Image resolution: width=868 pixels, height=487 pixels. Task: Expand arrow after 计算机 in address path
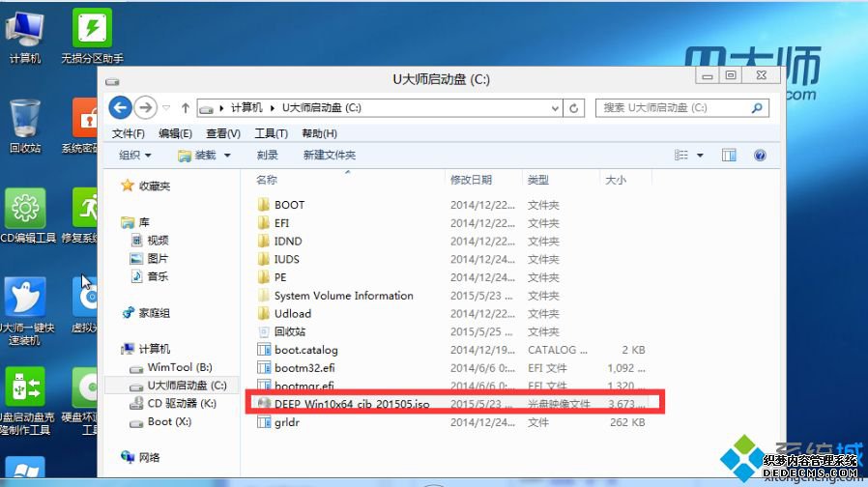click(x=273, y=108)
